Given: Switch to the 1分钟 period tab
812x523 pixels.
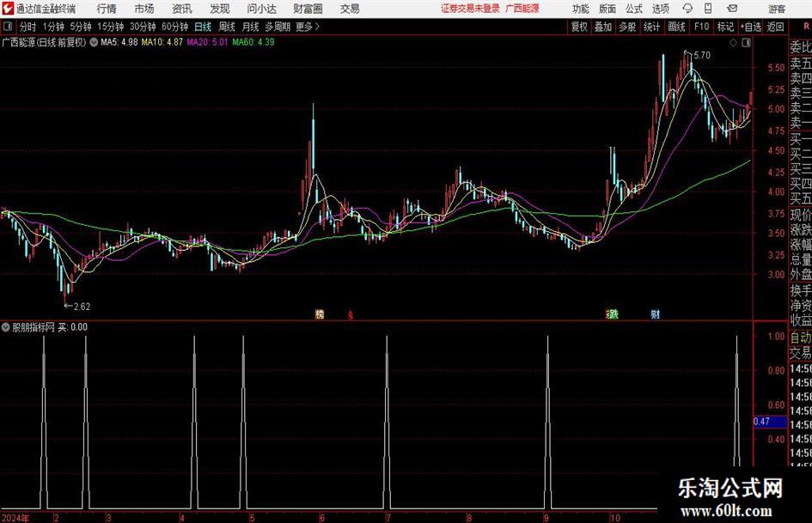Looking at the screenshot, I should (53, 27).
